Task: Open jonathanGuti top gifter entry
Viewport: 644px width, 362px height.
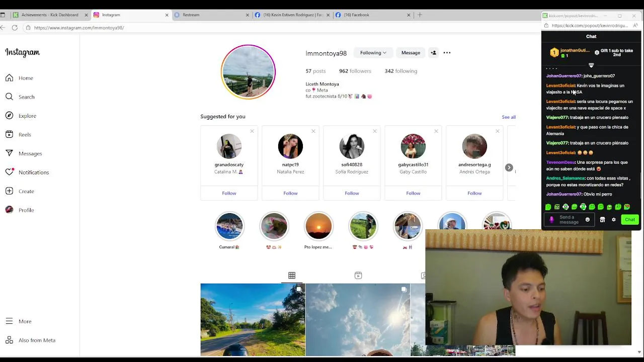Action: point(570,52)
